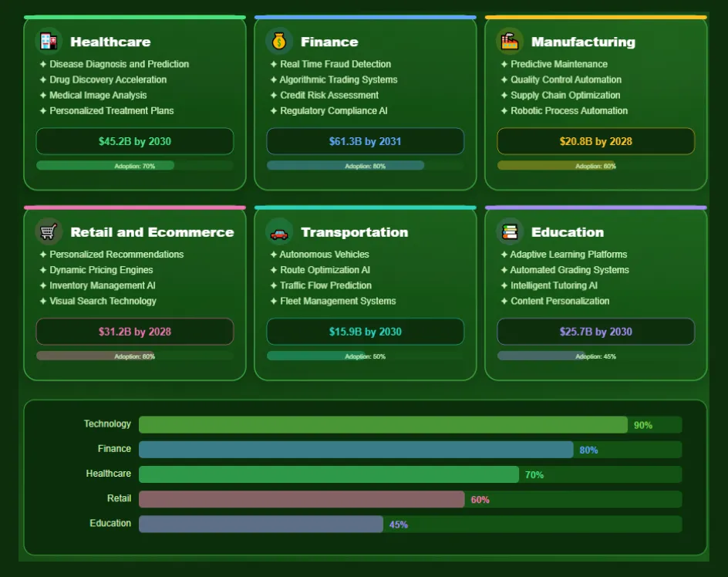Select the Finance money bag icon

tap(278, 40)
